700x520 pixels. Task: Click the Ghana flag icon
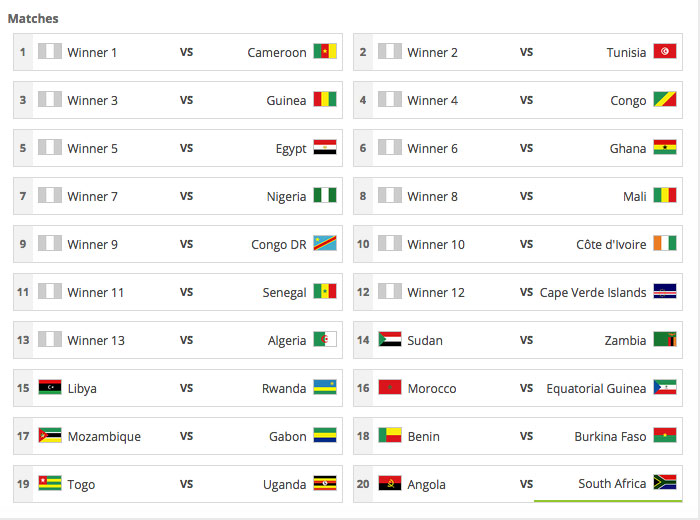664,148
